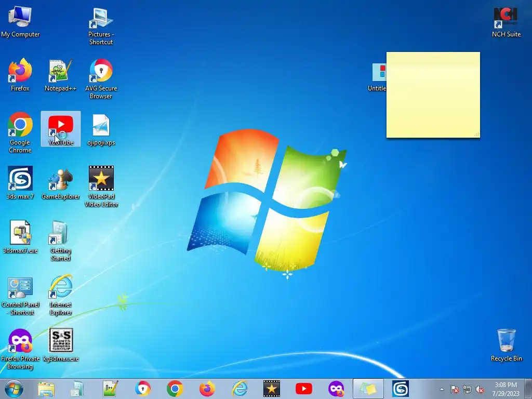The height and width of the screenshot is (399, 532).
Task: Launch Internet Explorer from the taskbar
Action: pos(240,389)
